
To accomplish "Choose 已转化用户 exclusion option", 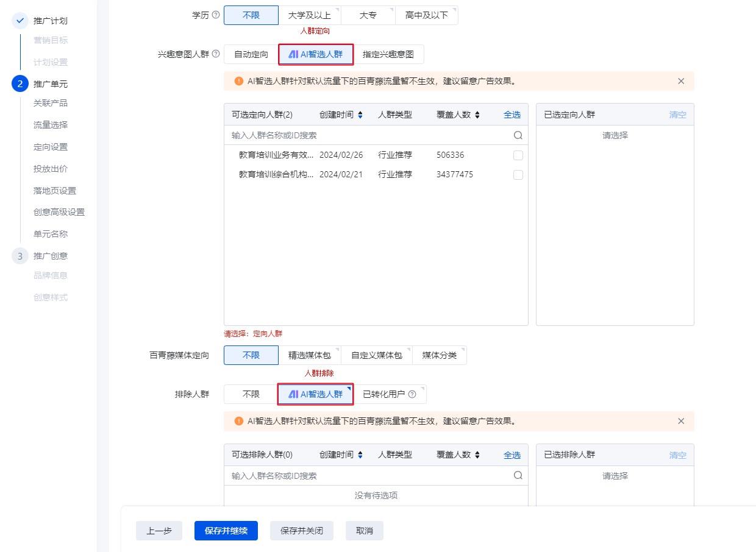I will (x=390, y=394).
